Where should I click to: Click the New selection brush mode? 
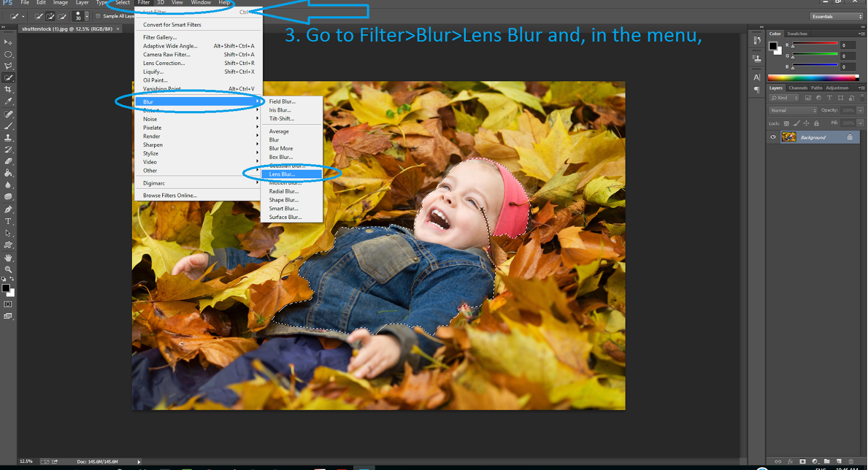tap(39, 16)
